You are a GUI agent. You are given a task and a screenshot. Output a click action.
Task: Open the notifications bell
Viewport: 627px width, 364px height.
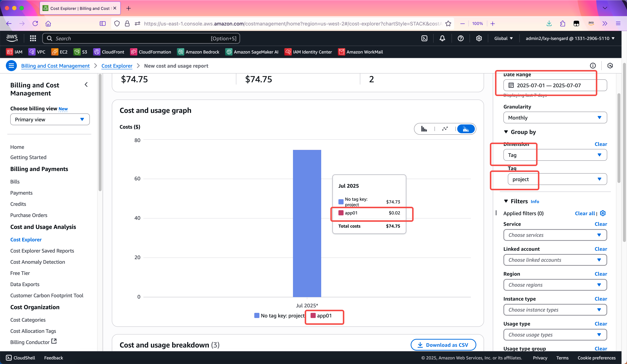[442, 38]
